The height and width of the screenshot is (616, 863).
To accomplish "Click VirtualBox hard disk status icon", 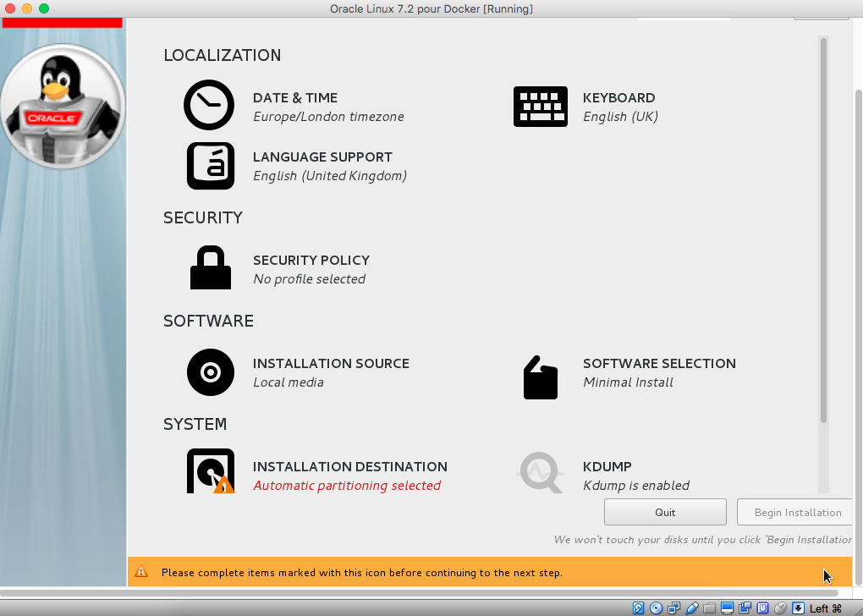I will pos(640,608).
